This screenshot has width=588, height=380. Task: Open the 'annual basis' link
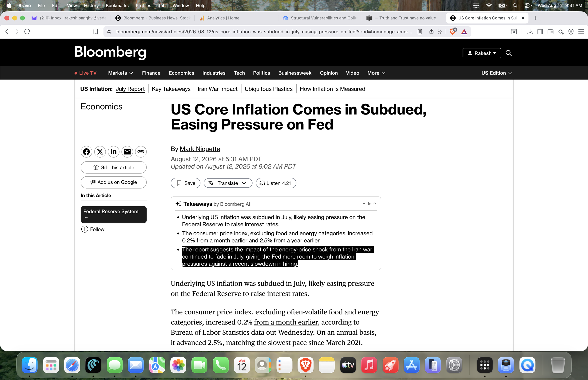click(x=356, y=332)
